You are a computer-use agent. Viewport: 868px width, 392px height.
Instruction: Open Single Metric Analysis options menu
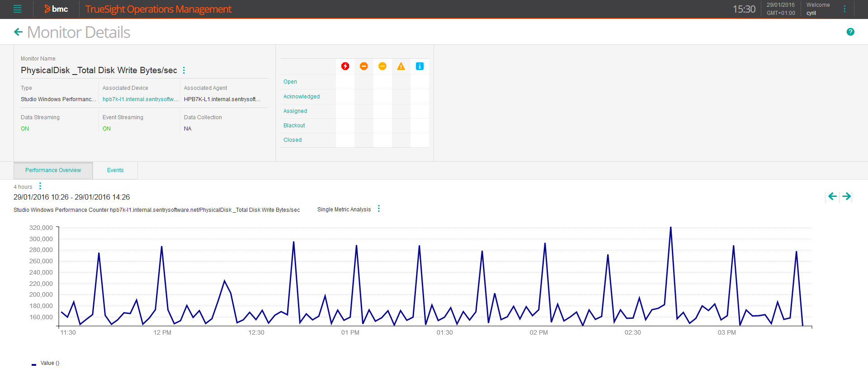point(379,209)
